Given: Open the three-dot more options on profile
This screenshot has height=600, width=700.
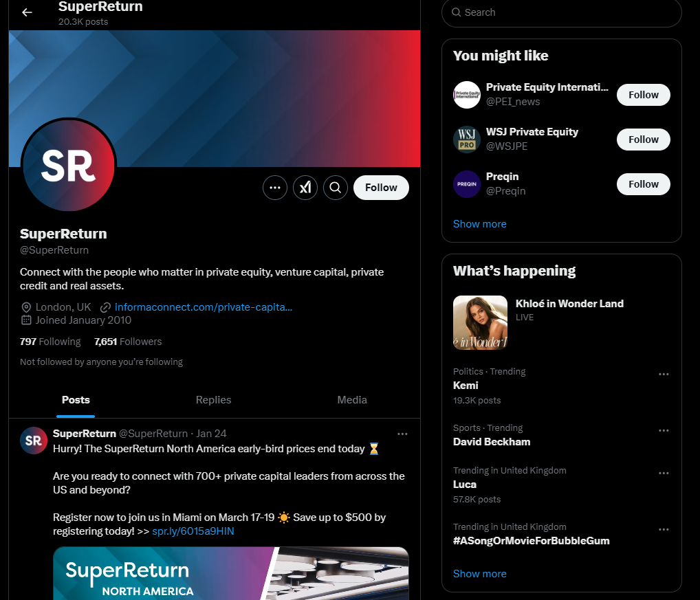Looking at the screenshot, I should coord(275,188).
